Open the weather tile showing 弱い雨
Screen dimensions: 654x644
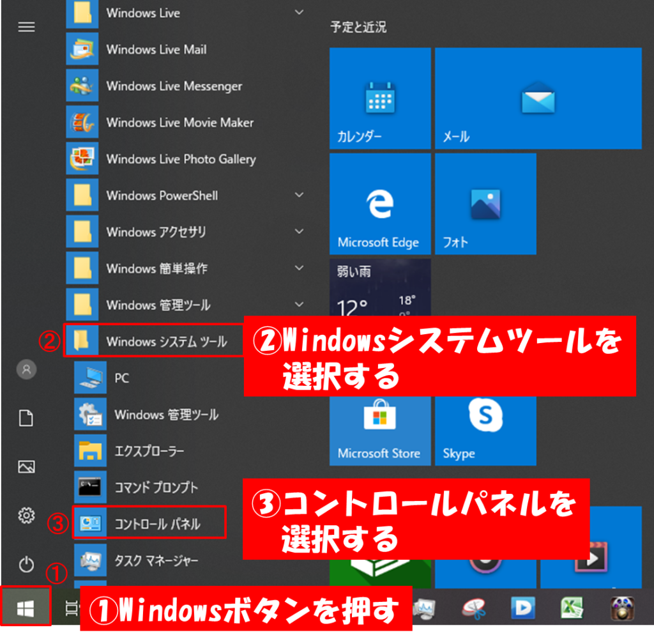[380, 287]
